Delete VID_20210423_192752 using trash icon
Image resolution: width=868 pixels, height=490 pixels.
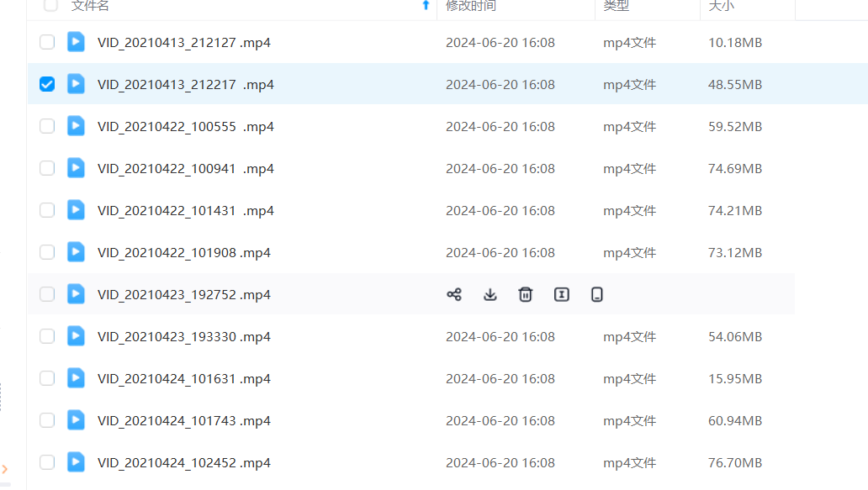526,294
